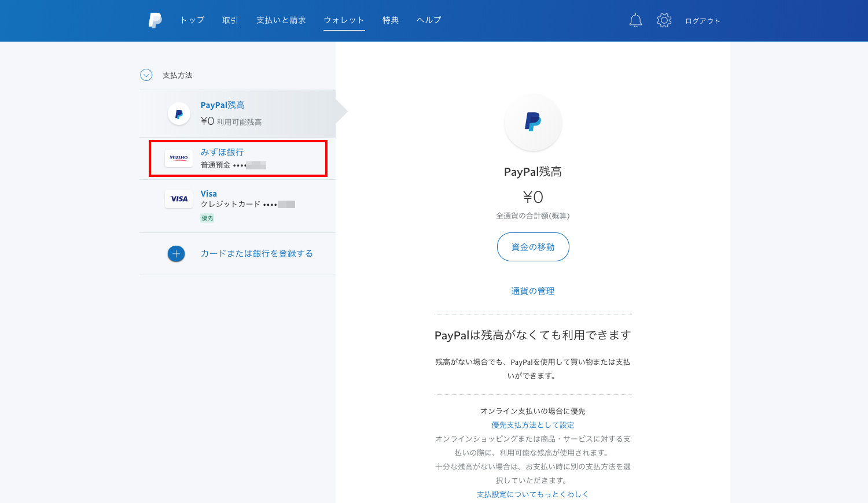Open the 特典 menu item
This screenshot has height=503, width=868.
tap(391, 20)
